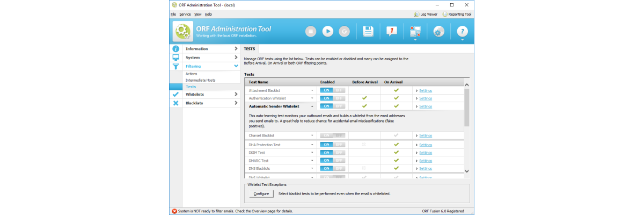The width and height of the screenshot is (644, 215).
Task: Expand the Information sidebar section chevron
Action: [236, 48]
